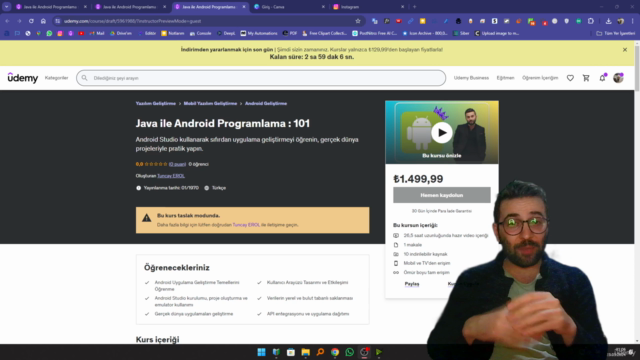Play the course preview video
The height and width of the screenshot is (360, 640).
coord(442,133)
